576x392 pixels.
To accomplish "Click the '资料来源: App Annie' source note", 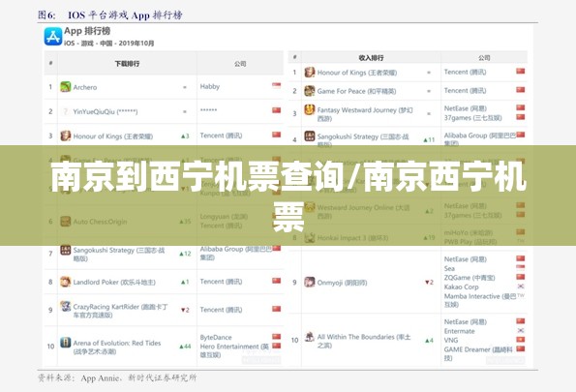I will tap(117, 378).
